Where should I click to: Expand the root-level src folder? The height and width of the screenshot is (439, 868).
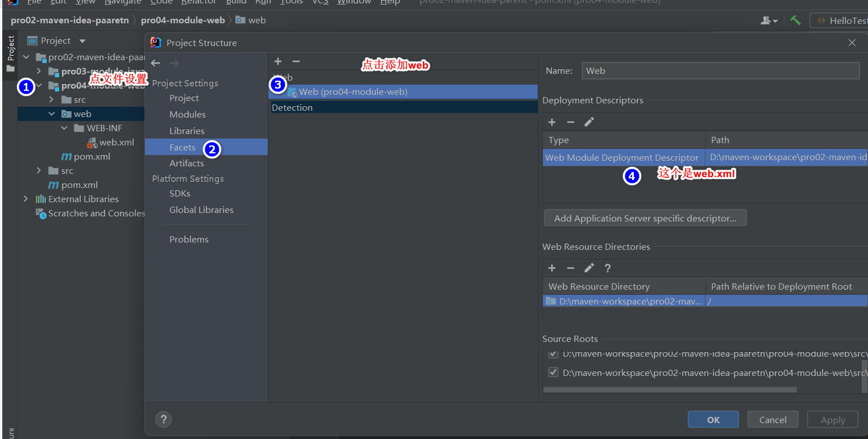(39, 170)
